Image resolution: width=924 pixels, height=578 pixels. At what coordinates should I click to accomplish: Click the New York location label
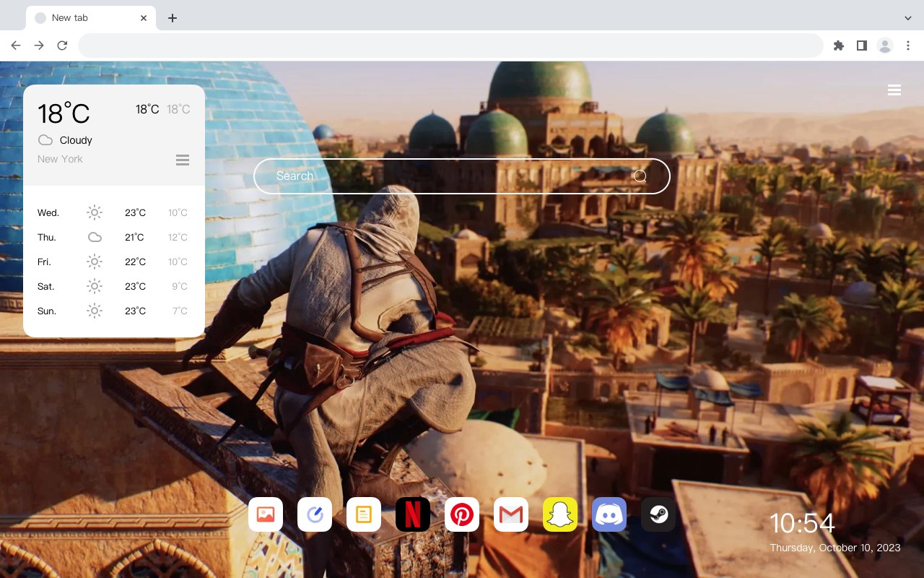[60, 159]
